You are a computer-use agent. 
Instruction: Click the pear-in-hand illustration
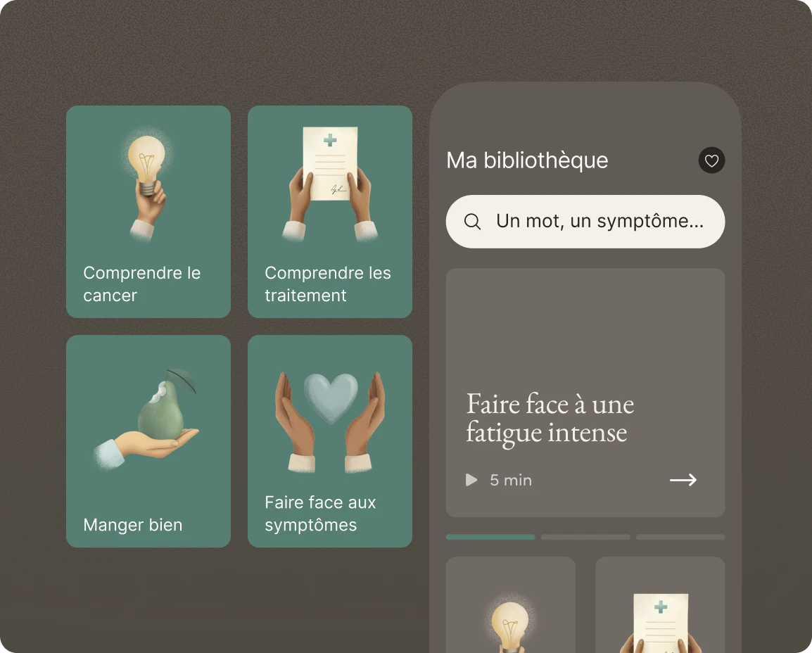[148, 419]
